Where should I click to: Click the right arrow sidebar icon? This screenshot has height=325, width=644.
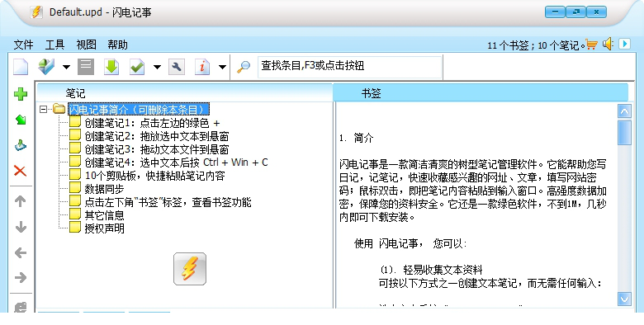click(21, 278)
